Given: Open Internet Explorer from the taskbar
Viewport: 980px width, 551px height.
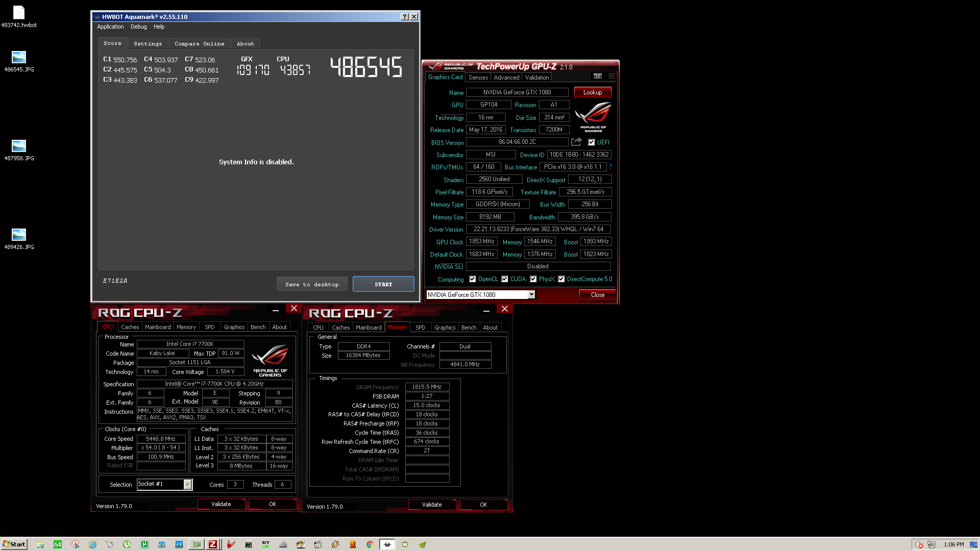Looking at the screenshot, I should point(92,544).
